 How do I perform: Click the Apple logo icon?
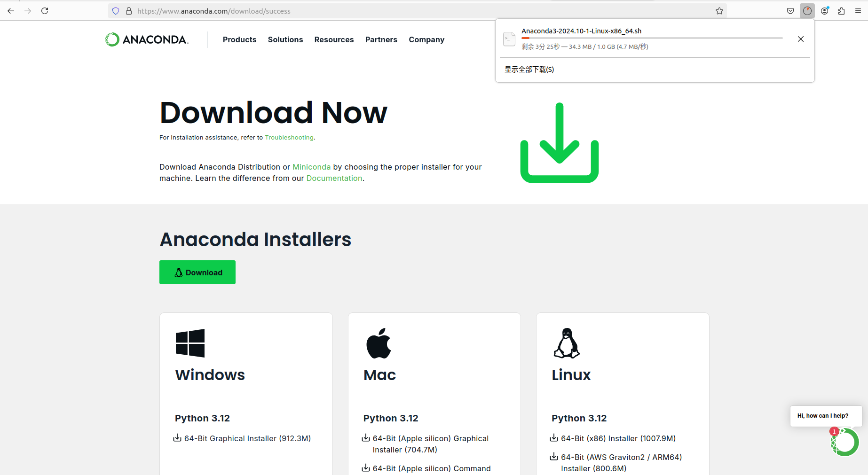pos(379,343)
